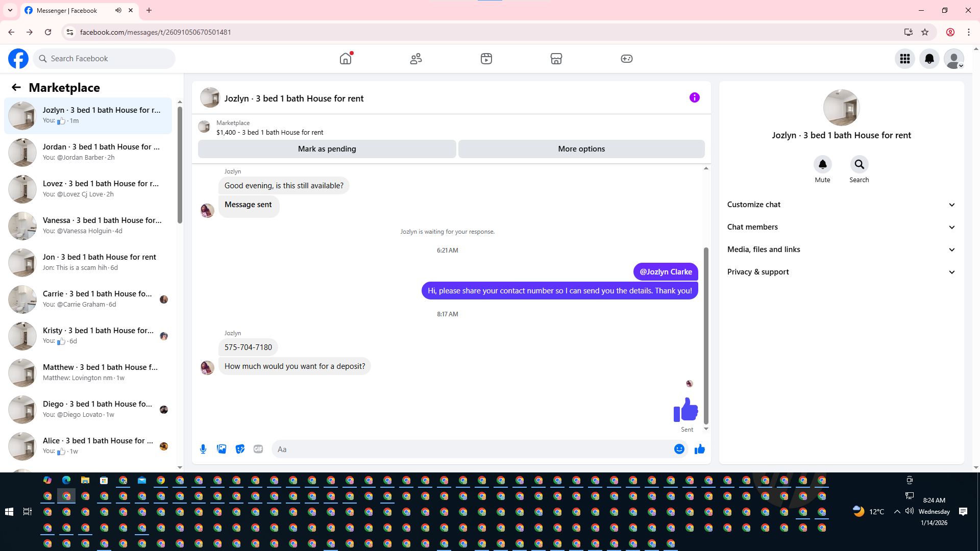Expand Customize chat section
Image resolution: width=980 pixels, height=551 pixels.
[841, 205]
